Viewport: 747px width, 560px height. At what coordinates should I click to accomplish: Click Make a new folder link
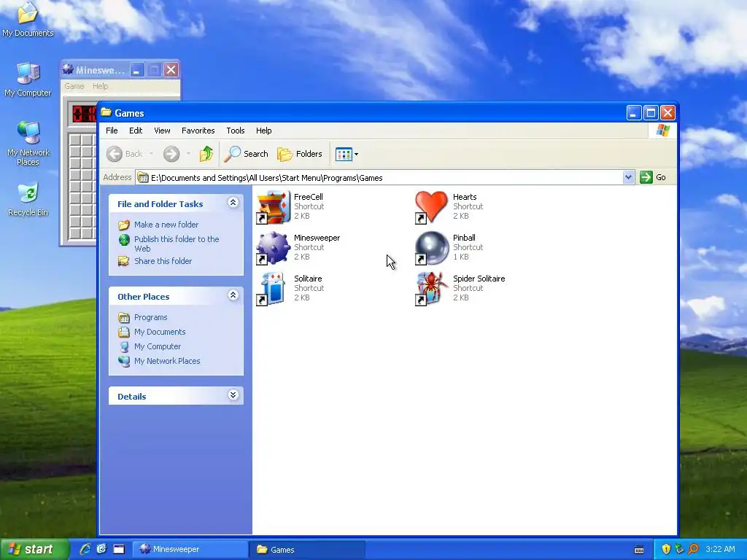click(166, 225)
